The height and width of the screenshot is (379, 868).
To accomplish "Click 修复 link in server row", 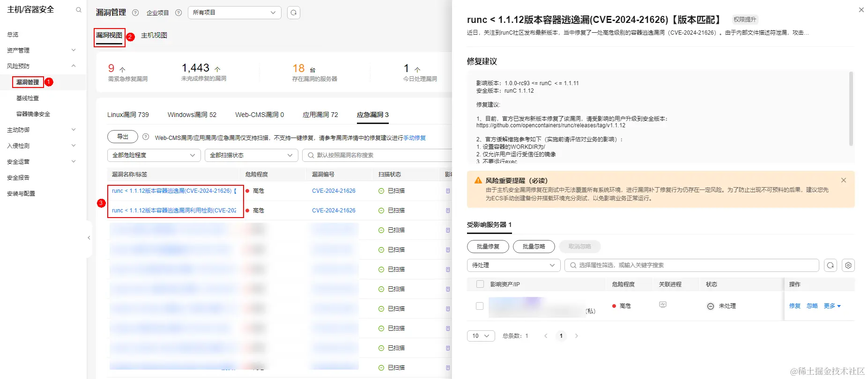I will [x=795, y=306].
